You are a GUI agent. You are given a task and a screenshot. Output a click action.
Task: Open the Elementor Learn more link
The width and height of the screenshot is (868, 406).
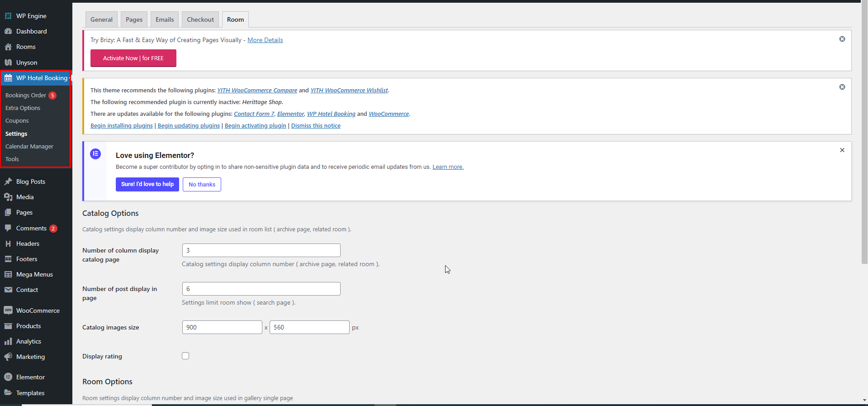click(x=448, y=167)
